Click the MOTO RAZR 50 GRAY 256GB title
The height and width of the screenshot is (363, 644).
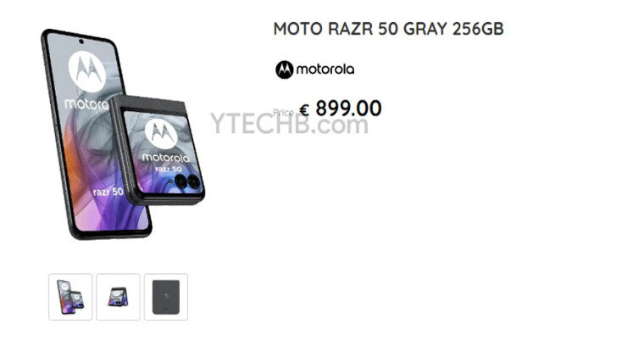tap(389, 29)
